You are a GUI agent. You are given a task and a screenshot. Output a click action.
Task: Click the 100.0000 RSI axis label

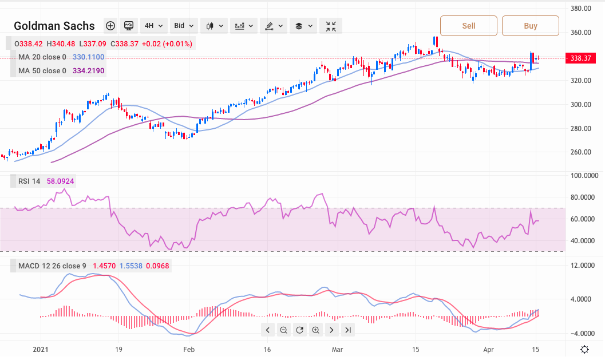584,176
